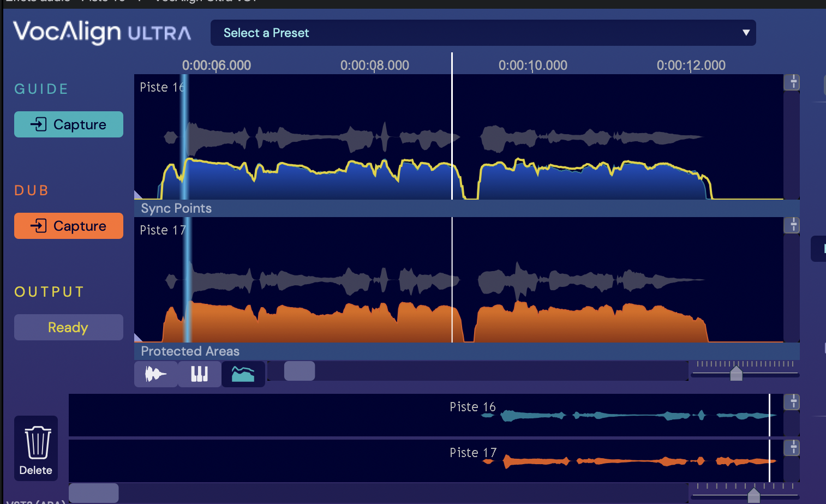The width and height of the screenshot is (826, 504).
Task: Switch to waveform display mode icon
Action: click(x=156, y=374)
